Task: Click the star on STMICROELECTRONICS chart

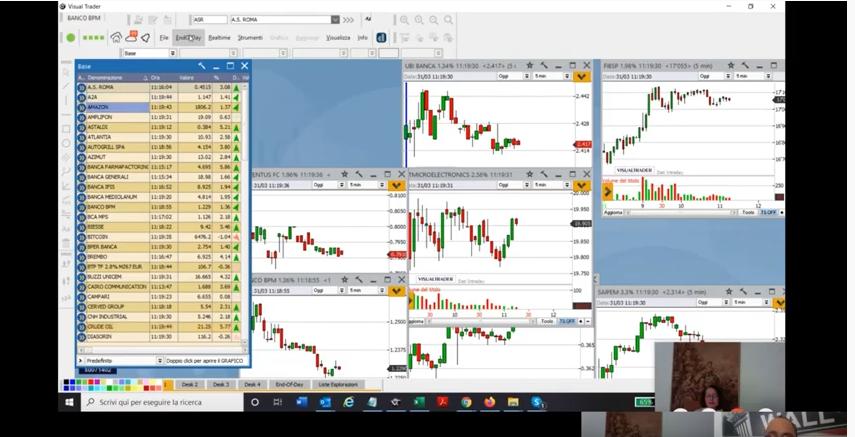Action: pos(529,174)
